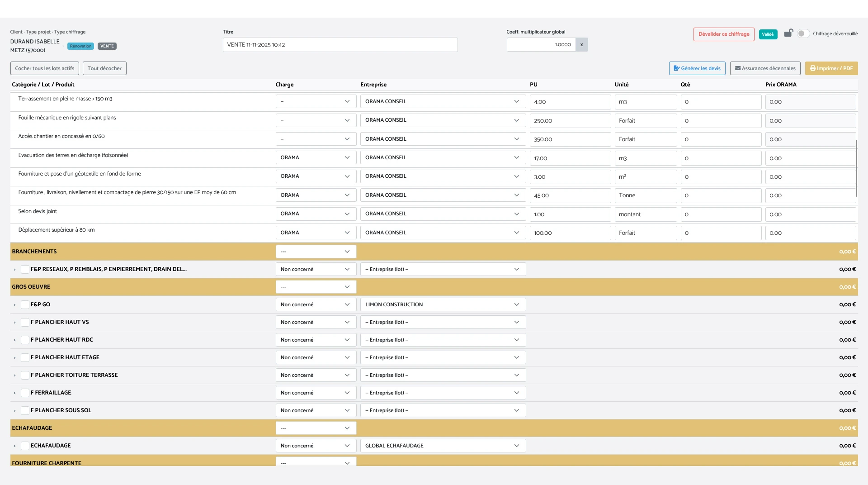This screenshot has width=868, height=485.
Task: Expand the F&P RESEAUX lot row
Action: coord(15,270)
